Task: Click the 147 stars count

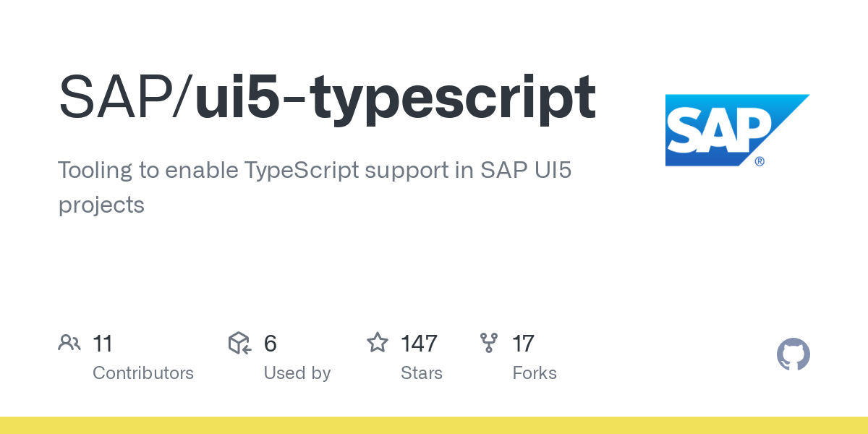Action: click(419, 343)
